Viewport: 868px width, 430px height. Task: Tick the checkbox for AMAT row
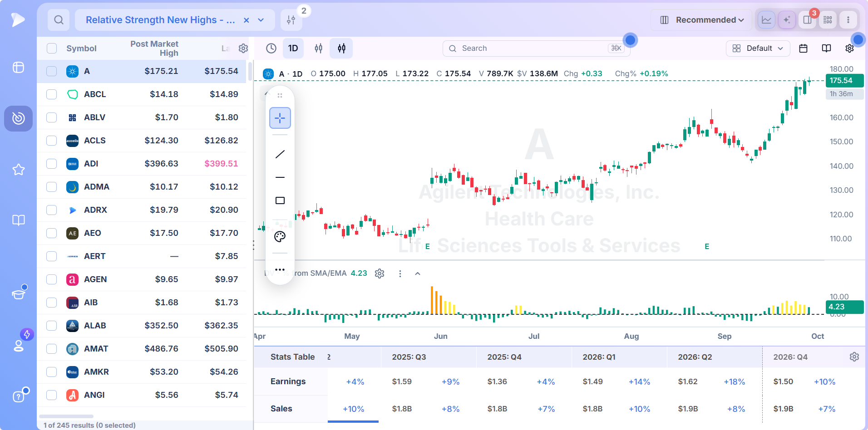click(52, 349)
